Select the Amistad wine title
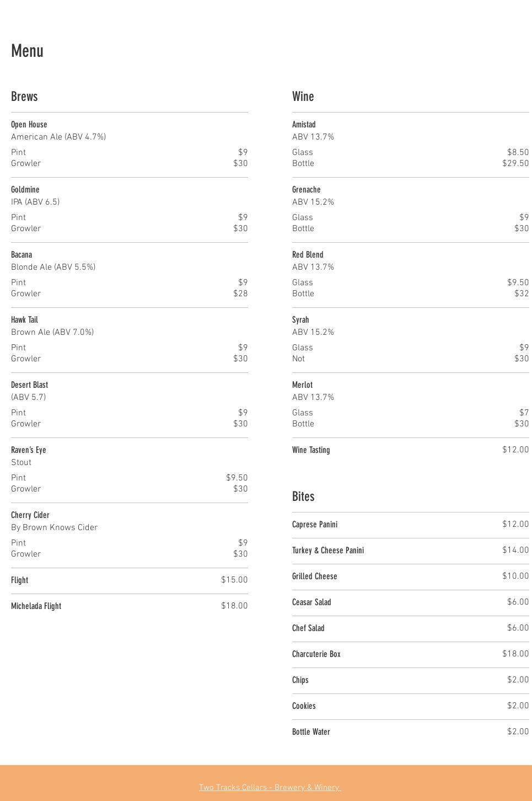Image resolution: width=532 pixels, height=801 pixels. point(304,125)
